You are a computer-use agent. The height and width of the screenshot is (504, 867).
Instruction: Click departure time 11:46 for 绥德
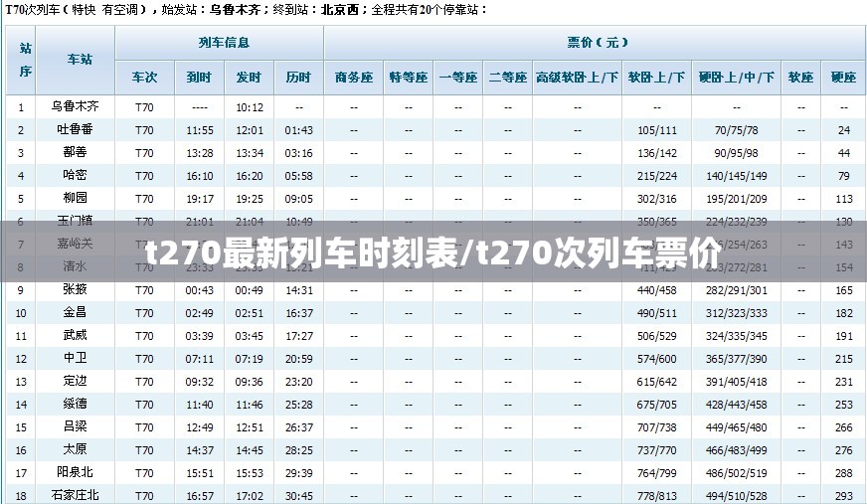[250, 405]
